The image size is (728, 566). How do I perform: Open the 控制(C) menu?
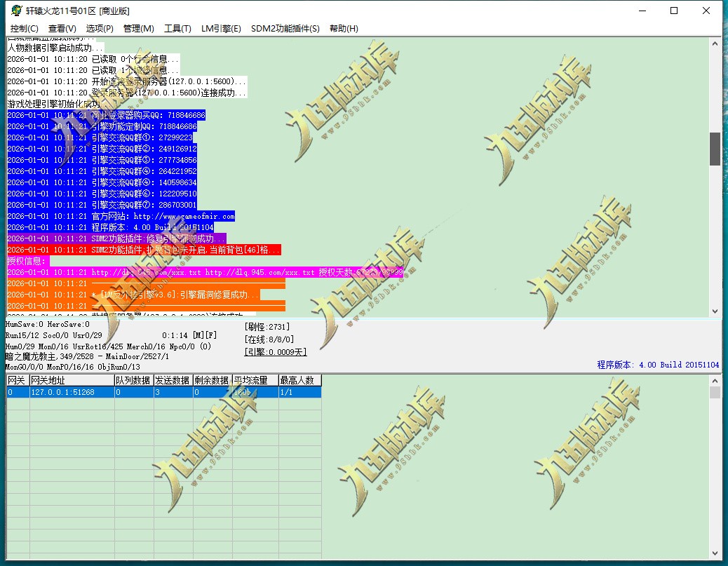coord(24,28)
